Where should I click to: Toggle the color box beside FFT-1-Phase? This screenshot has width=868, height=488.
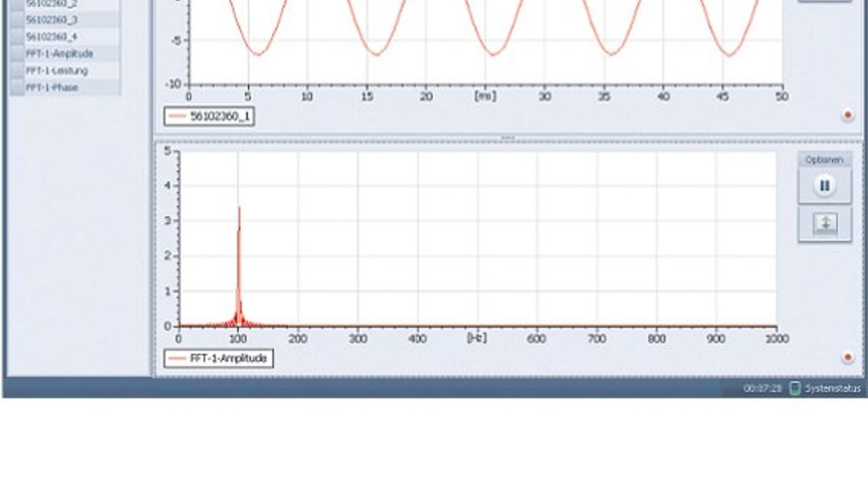[x=17, y=87]
